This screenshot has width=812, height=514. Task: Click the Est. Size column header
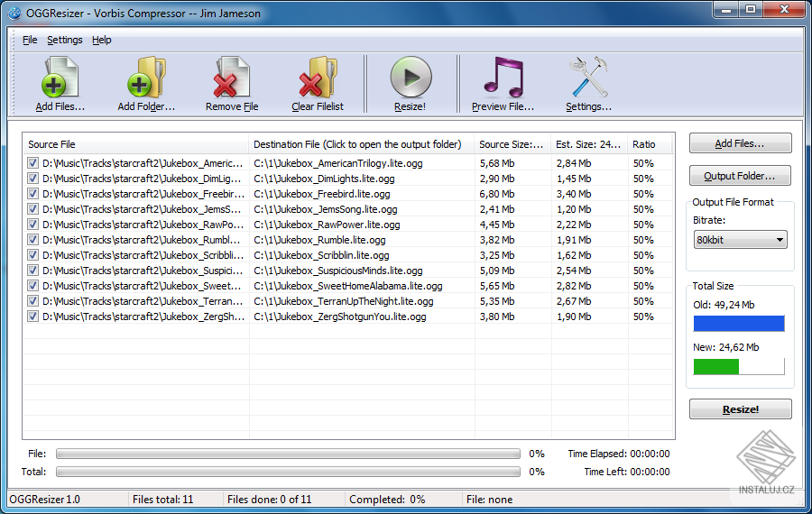click(x=589, y=144)
